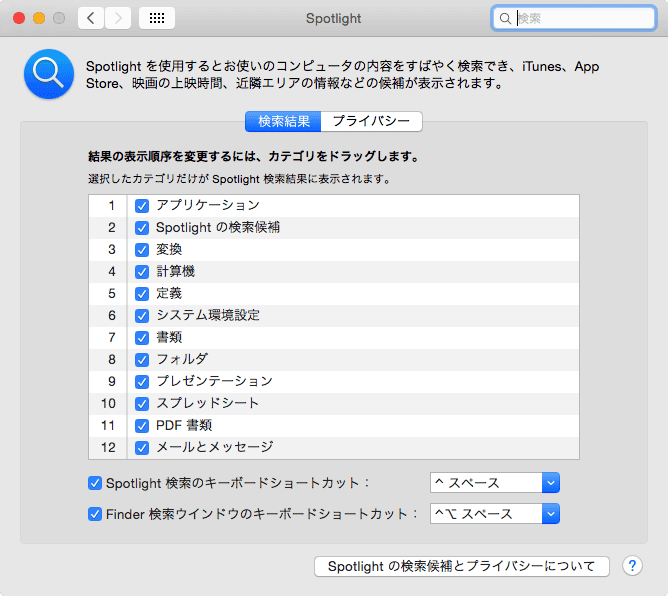668x596 pixels.
Task: Click the forward arrow navigation button
Action: tap(118, 18)
